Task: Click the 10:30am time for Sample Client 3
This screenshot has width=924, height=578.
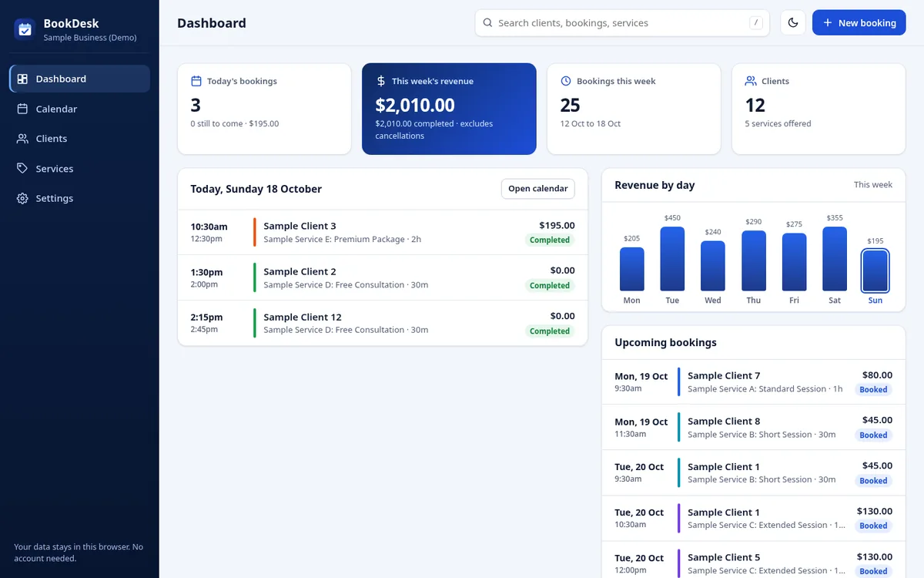Action: pos(209,227)
